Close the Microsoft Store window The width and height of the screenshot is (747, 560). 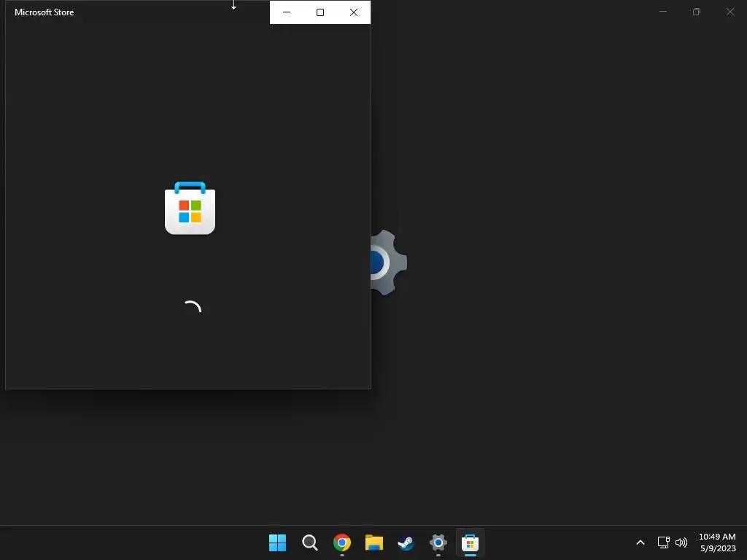[354, 12]
